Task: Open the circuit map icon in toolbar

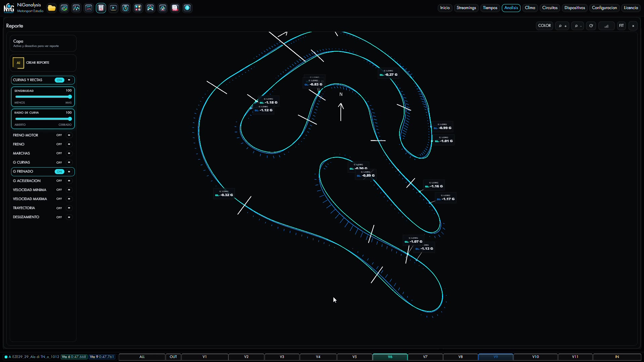Action: (x=64, y=8)
